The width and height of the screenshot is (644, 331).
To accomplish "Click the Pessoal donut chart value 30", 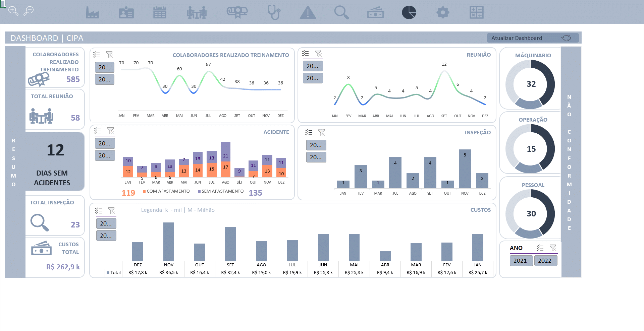I will pos(531,214).
